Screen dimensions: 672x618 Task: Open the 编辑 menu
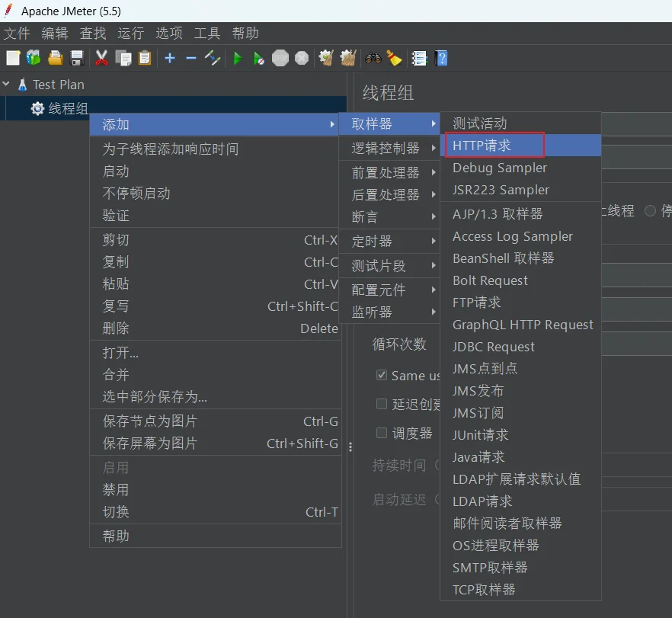tap(55, 33)
